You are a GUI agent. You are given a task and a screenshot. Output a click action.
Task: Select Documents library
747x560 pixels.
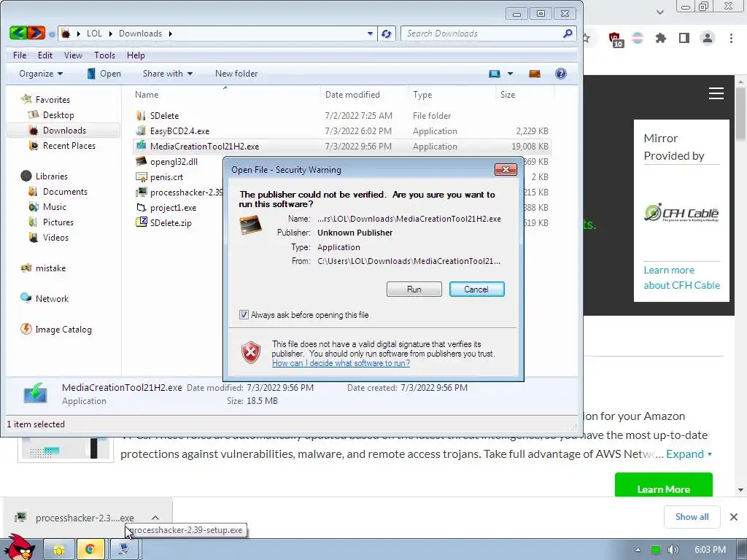click(x=65, y=192)
